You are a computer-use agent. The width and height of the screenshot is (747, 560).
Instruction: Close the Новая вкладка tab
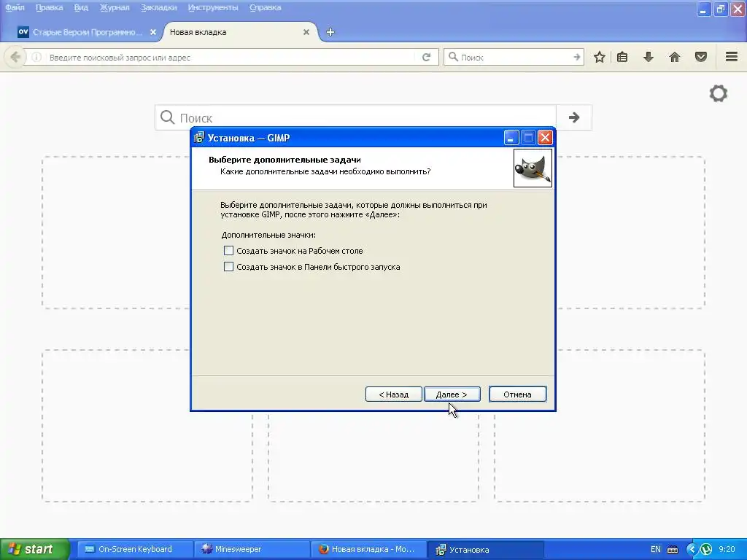[306, 32]
